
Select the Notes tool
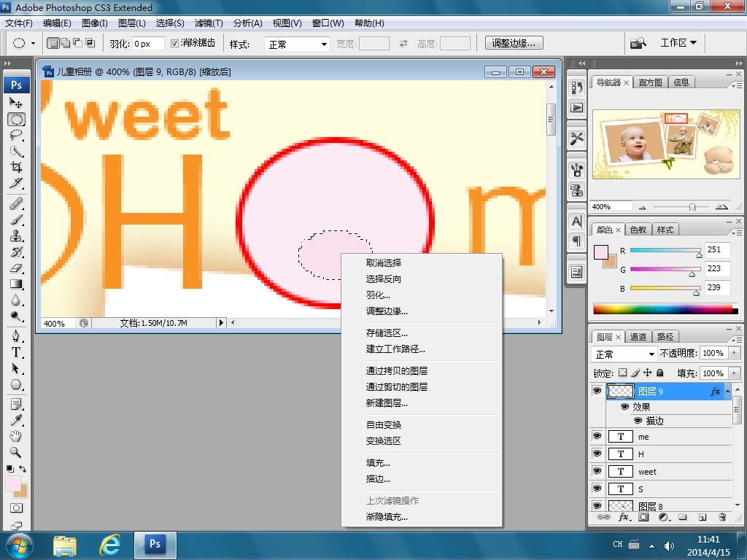tap(16, 404)
